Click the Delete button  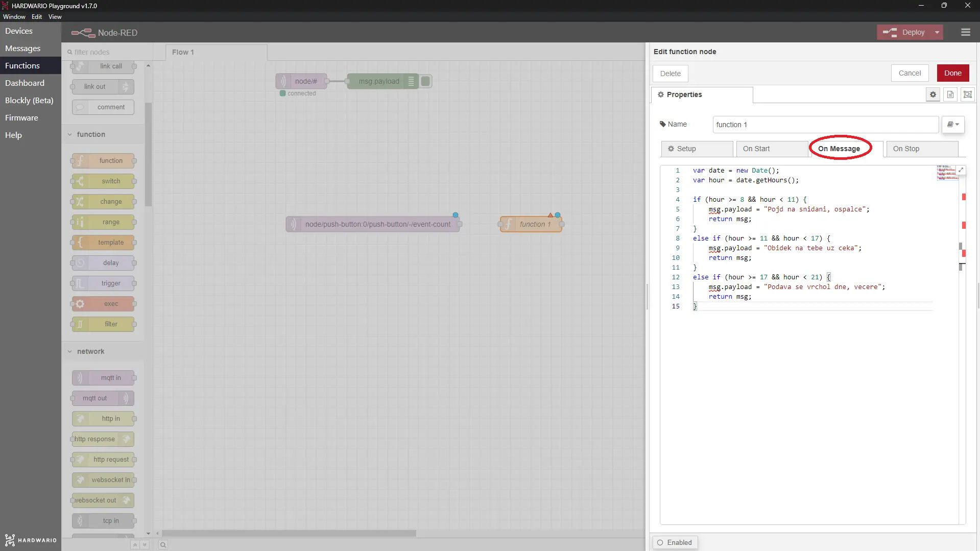click(670, 74)
